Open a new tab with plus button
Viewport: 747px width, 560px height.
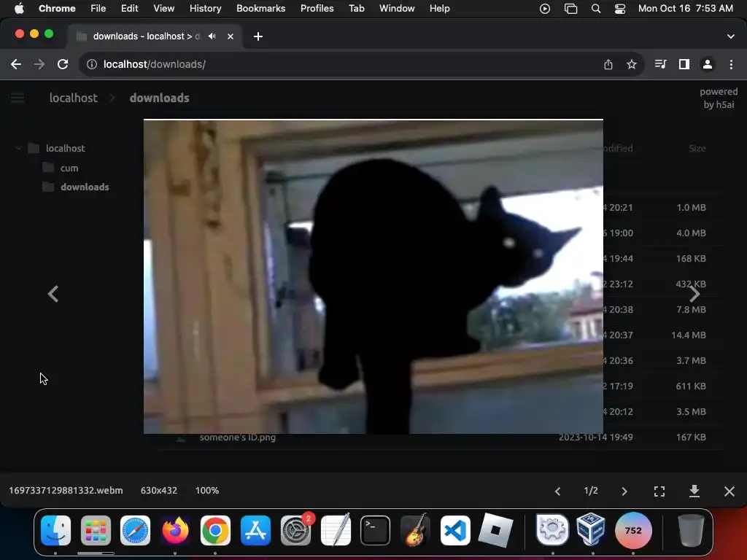point(258,36)
